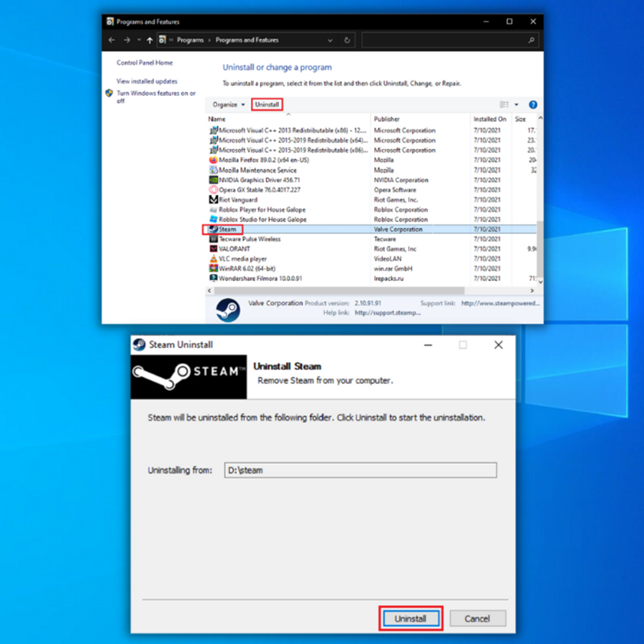Click the Riot Vanguard icon
Viewport: 644px width, 644px height.
click(213, 199)
